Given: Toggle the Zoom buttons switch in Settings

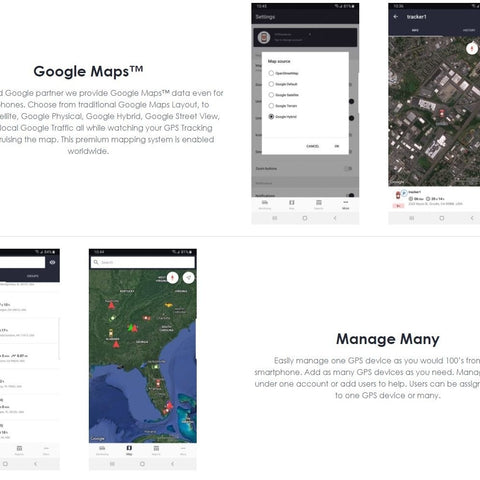Looking at the screenshot, I should [348, 169].
